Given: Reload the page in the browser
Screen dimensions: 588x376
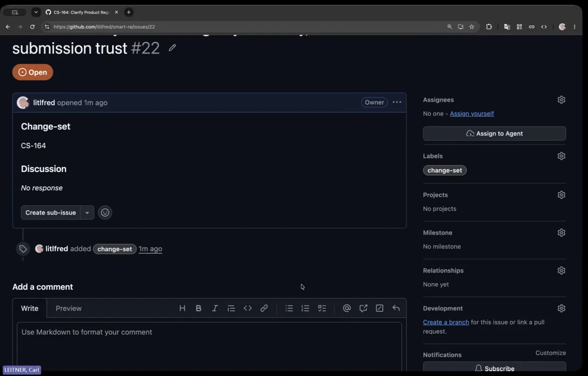Looking at the screenshot, I should tap(32, 27).
